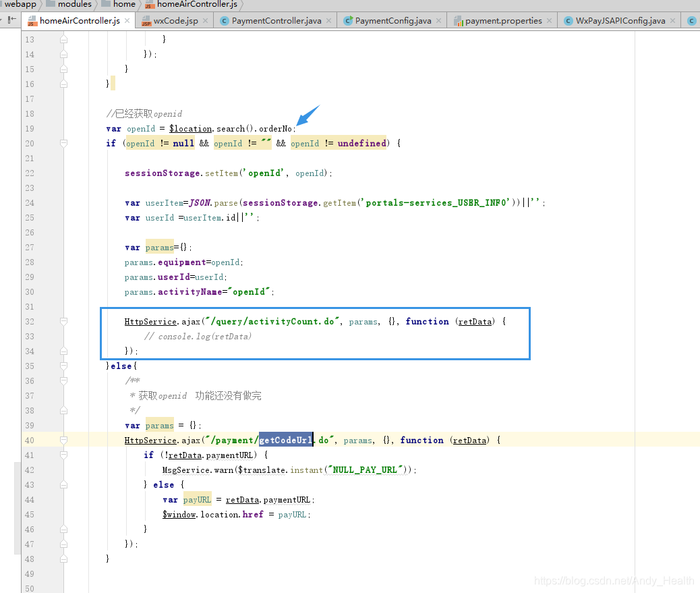This screenshot has width=700, height=593.
Task: Click the selected getCodeUrl text
Action: coord(286,441)
